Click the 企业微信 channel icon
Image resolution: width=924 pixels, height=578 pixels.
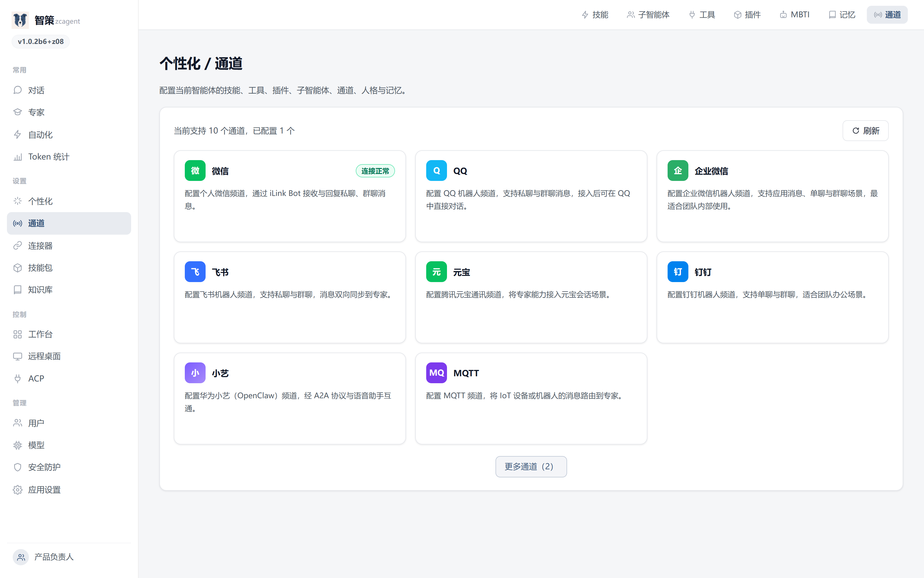678,171
